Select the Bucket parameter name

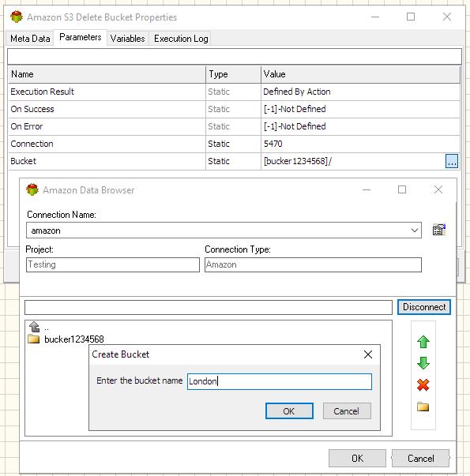click(x=23, y=161)
